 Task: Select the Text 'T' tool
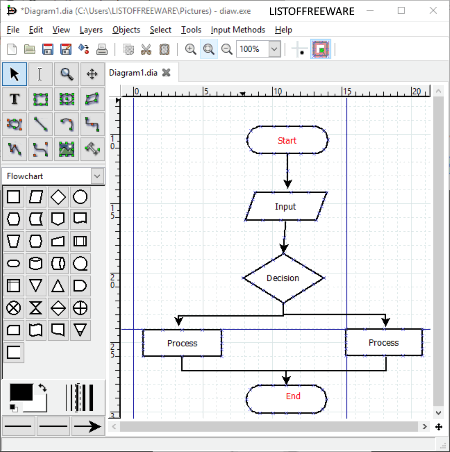[14, 99]
